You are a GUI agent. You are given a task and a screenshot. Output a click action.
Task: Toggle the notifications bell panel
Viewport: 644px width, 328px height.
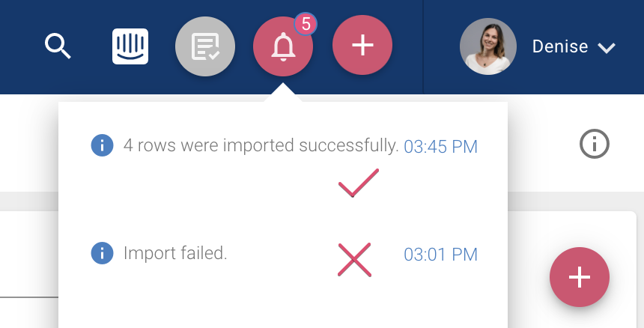283,46
